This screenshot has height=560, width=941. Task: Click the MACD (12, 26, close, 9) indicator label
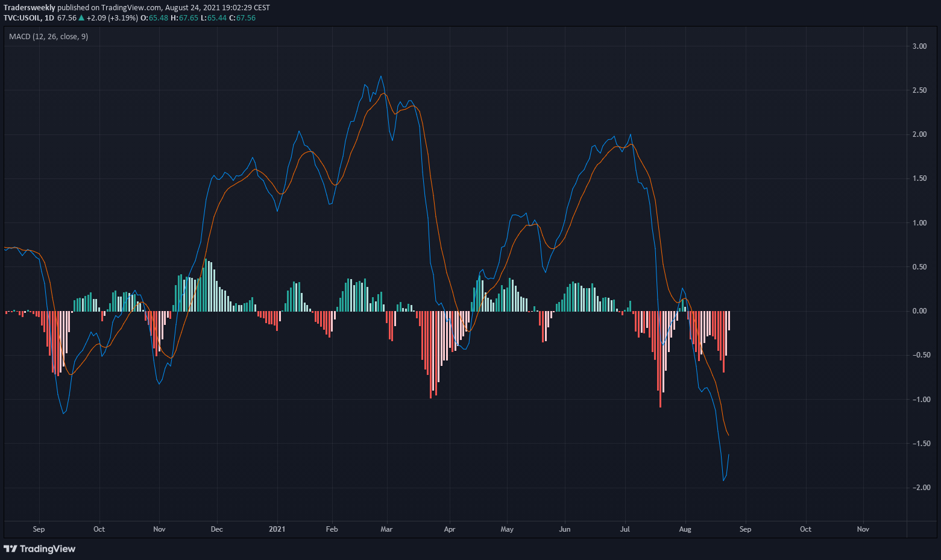pyautogui.click(x=48, y=37)
